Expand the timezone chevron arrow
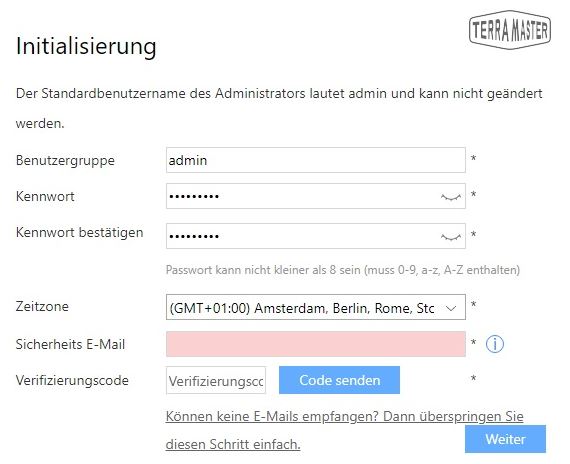 pos(451,308)
